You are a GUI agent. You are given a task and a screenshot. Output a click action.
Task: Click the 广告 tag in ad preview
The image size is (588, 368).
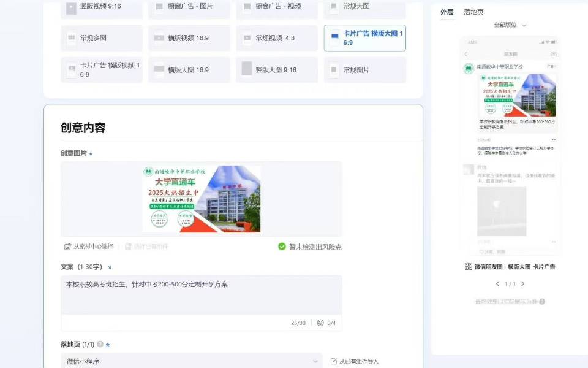tap(551, 66)
